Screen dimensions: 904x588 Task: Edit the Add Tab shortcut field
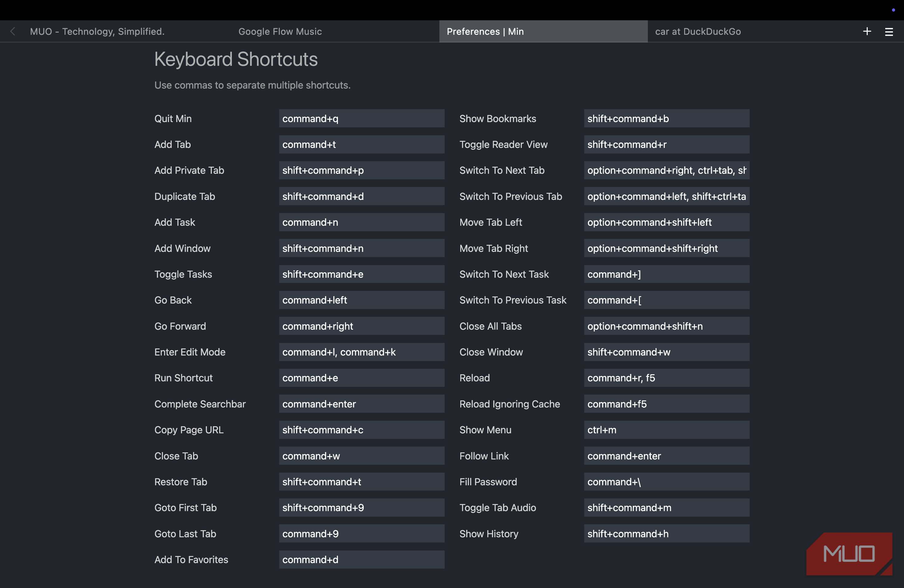pos(362,144)
